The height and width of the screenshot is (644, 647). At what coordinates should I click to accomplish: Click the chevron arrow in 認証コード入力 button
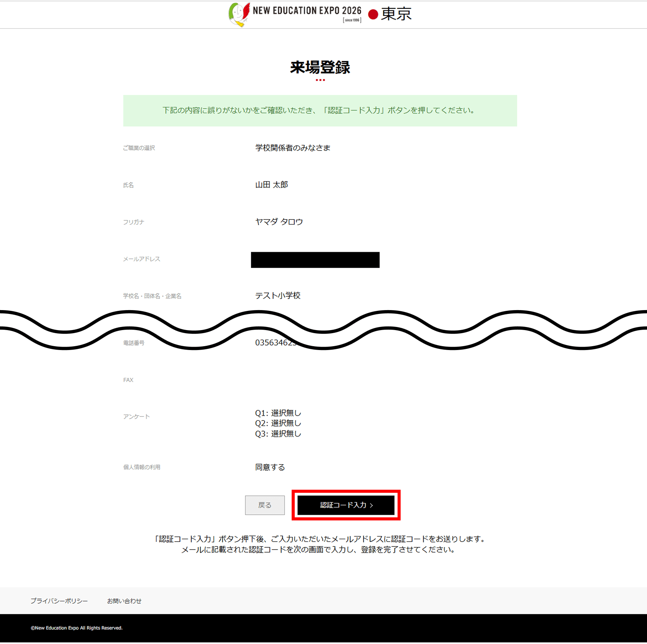click(x=371, y=505)
